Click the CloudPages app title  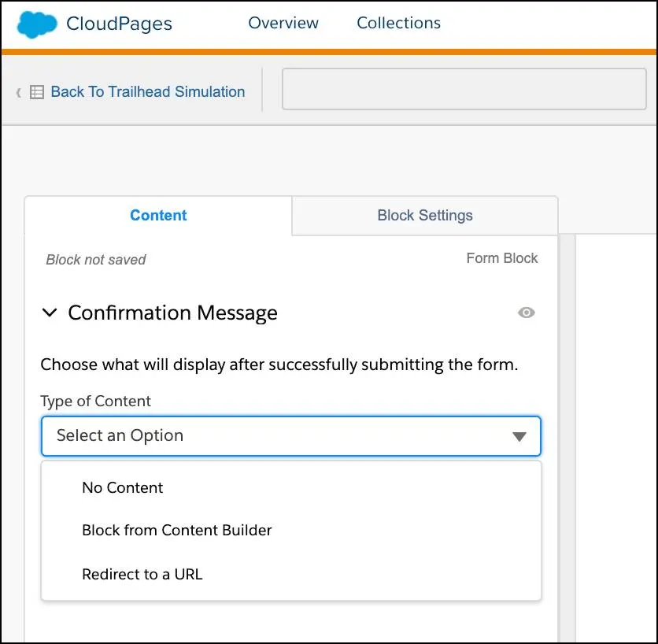click(119, 24)
